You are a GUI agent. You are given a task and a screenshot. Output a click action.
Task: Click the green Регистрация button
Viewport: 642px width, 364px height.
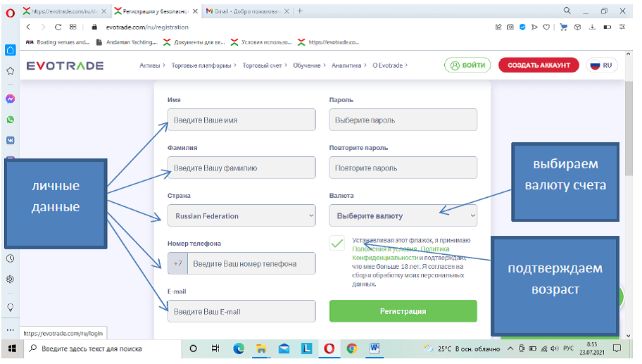[403, 311]
